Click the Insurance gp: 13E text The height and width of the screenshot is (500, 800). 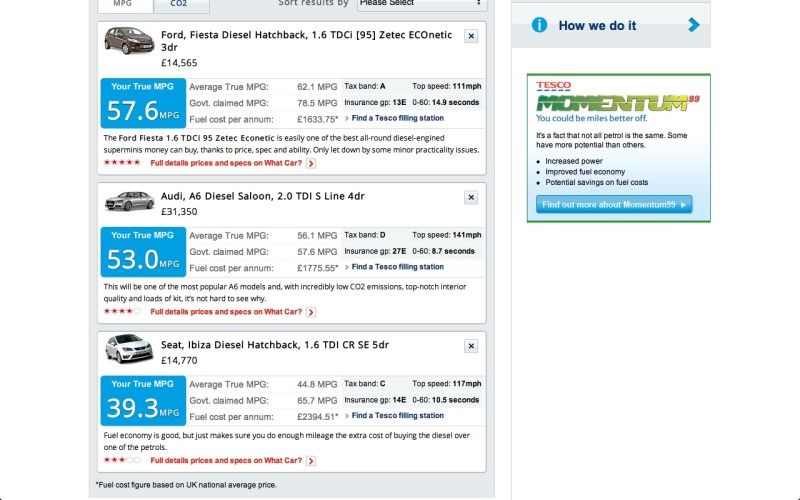[x=375, y=103]
